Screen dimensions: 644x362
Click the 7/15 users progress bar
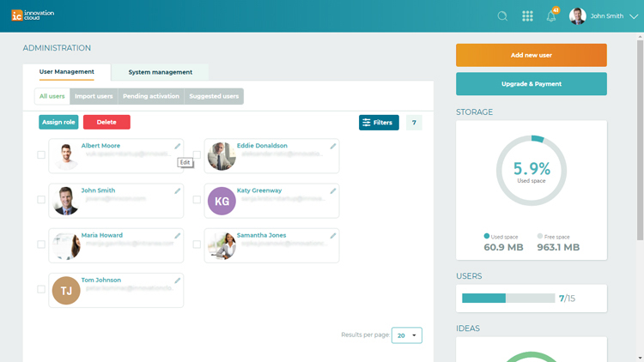pos(508,298)
